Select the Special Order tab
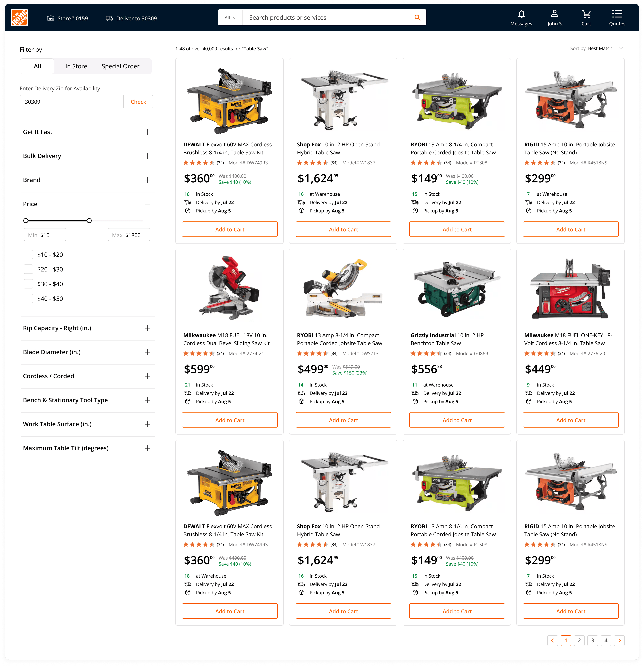This screenshot has width=644, height=666. [120, 66]
